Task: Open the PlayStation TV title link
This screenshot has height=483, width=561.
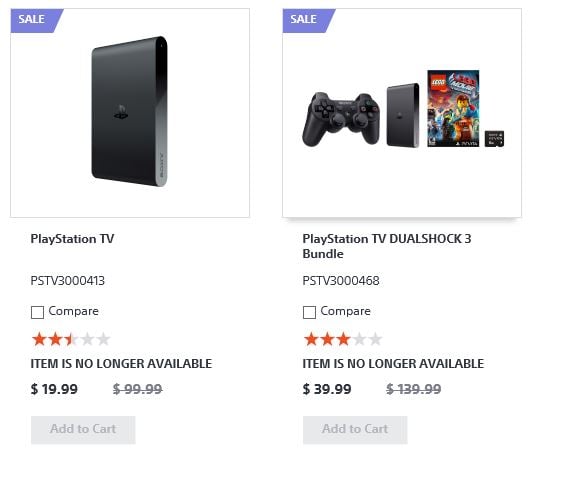Action: point(72,239)
